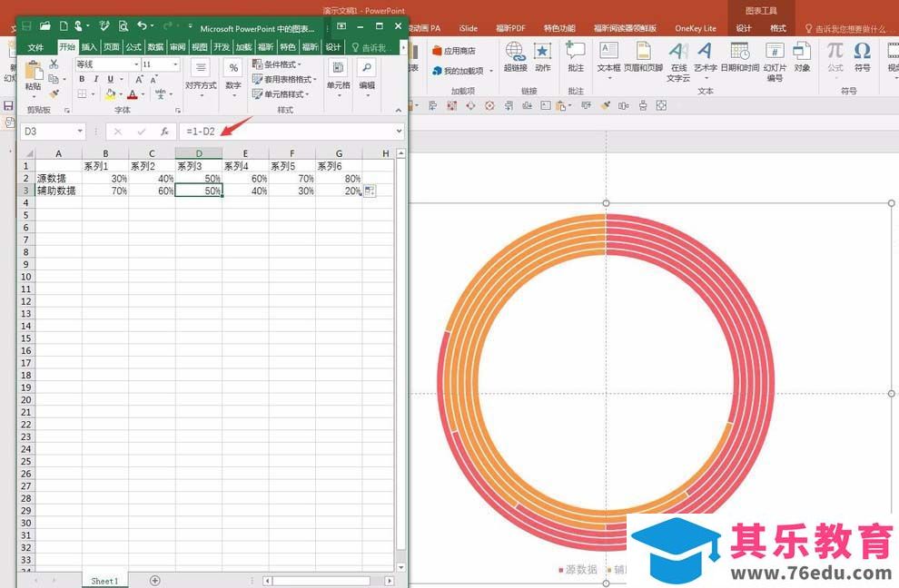Open the 对齐方式 (Alignment) group button
This screenshot has height=588, width=899.
coord(201,78)
